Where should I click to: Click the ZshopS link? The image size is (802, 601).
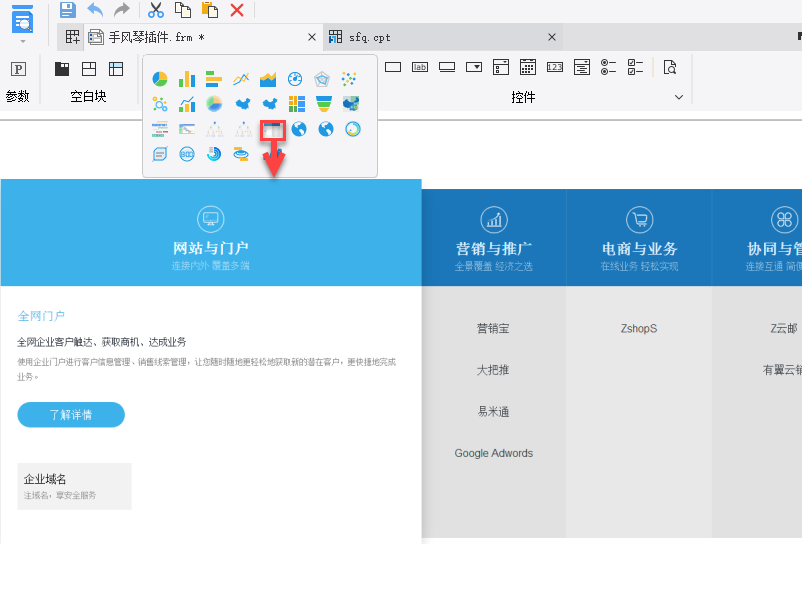[x=639, y=328]
